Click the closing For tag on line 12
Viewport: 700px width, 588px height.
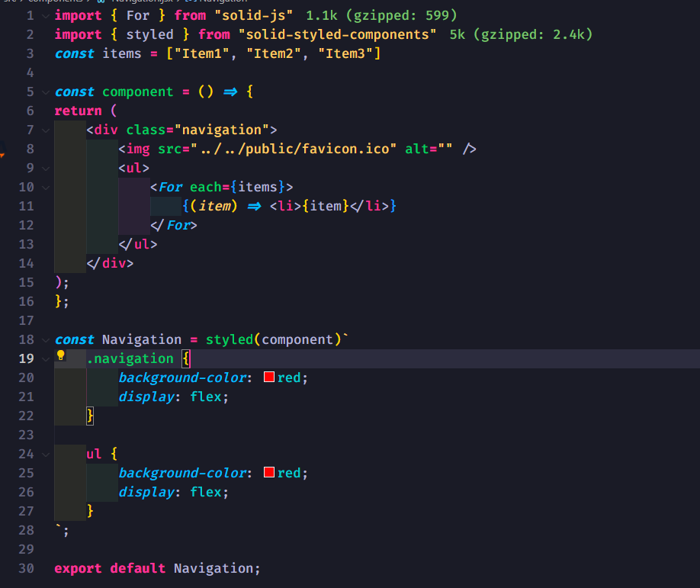(x=174, y=225)
